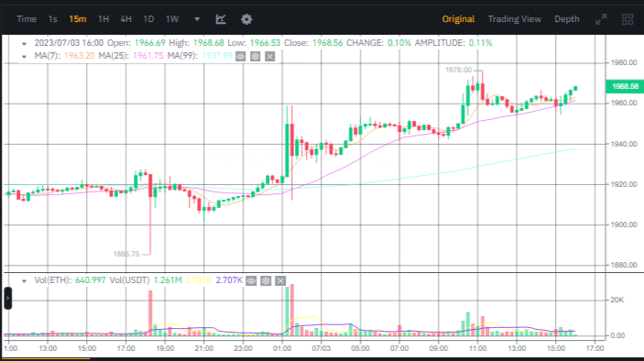Click the Vol(USDT) value 1.261M

point(168,280)
